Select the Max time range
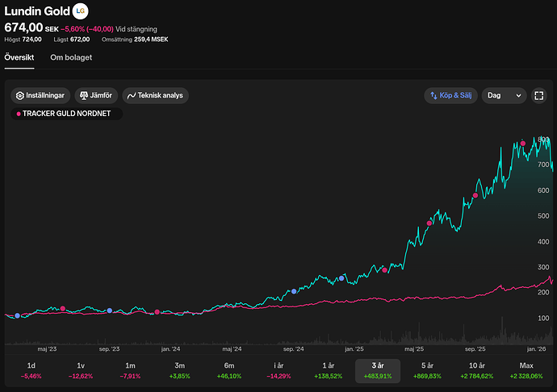The image size is (557, 392). tap(526, 371)
